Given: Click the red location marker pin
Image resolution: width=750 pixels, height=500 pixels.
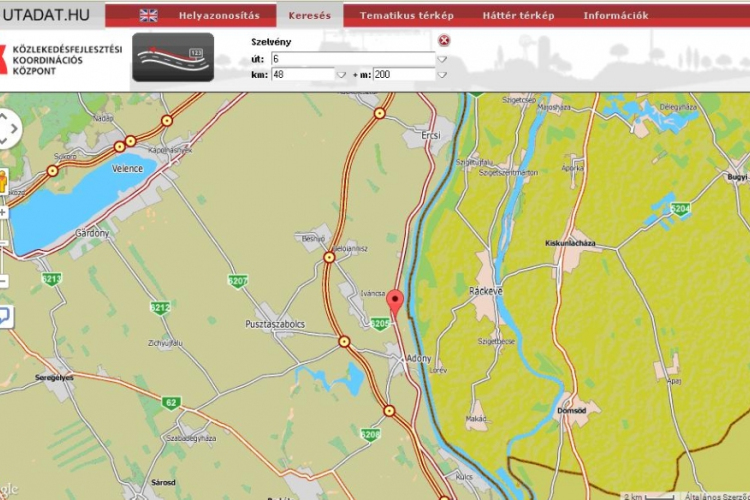Looking at the screenshot, I should coord(395,303).
